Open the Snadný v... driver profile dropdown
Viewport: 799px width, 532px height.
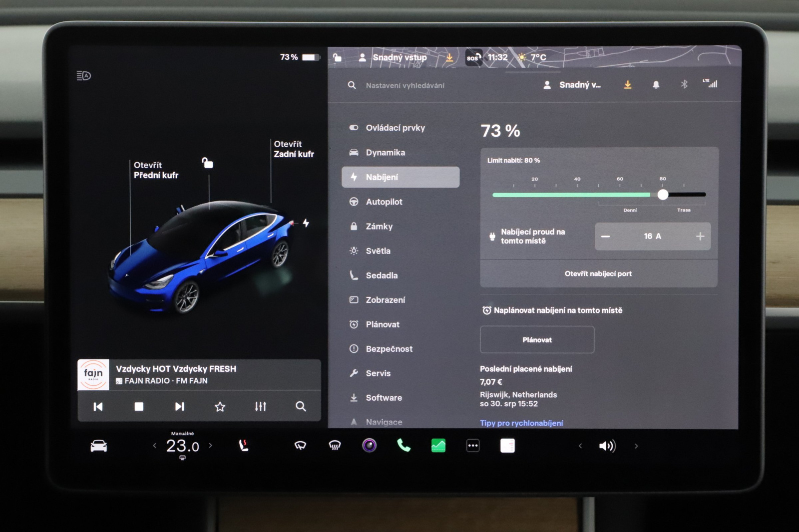click(572, 85)
